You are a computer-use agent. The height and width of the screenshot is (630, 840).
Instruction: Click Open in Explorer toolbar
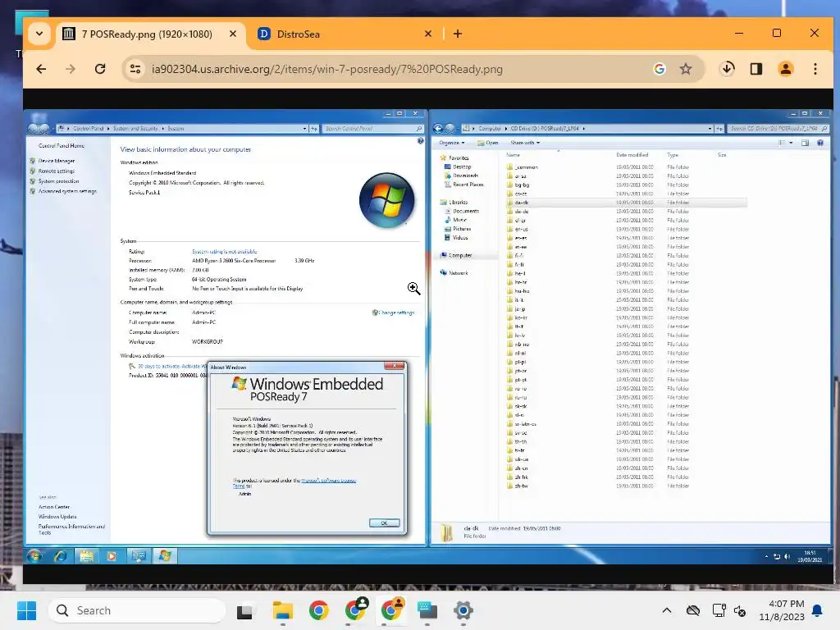(x=489, y=143)
